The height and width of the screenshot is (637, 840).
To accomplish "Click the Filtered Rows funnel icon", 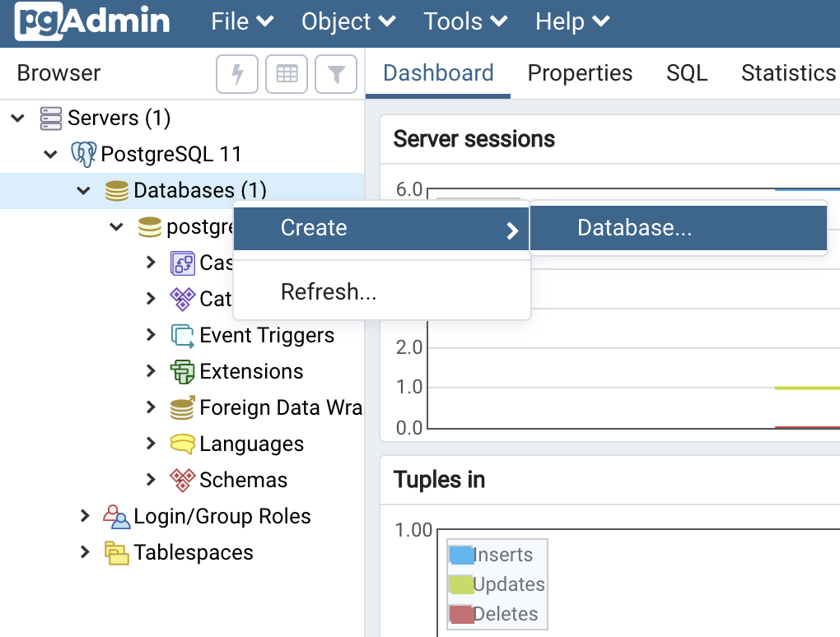I will coord(336,74).
